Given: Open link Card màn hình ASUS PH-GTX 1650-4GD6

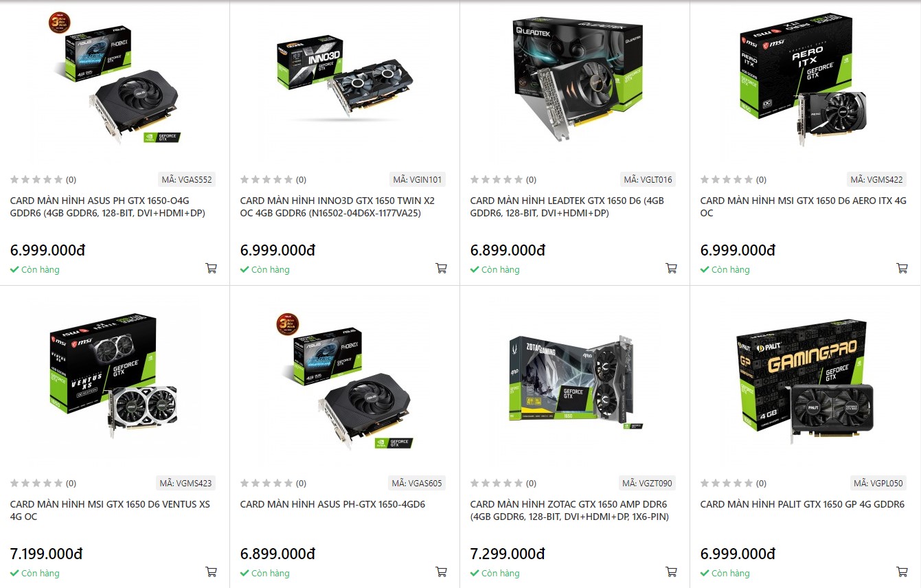Looking at the screenshot, I should point(332,504).
